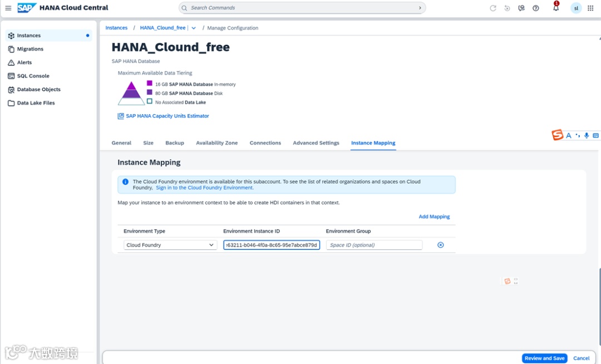Click the input method language A icon
Image resolution: width=601 pixels, height=364 pixels.
tap(569, 135)
